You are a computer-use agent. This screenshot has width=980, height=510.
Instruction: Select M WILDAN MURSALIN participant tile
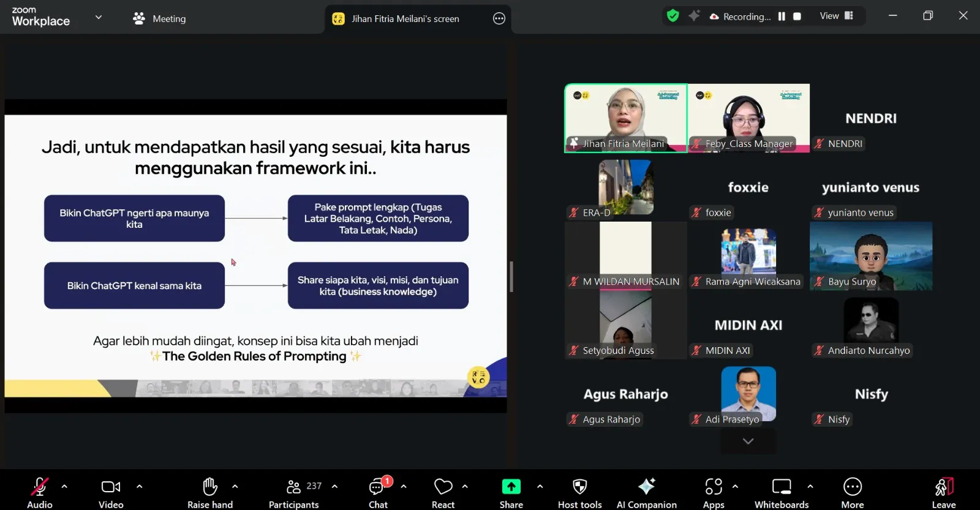pyautogui.click(x=626, y=256)
